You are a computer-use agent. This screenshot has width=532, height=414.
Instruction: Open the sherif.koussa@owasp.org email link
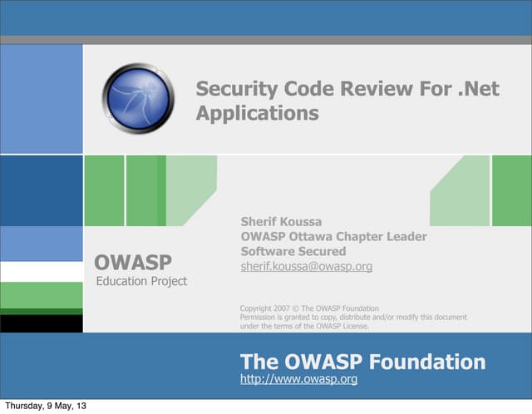coord(306,267)
